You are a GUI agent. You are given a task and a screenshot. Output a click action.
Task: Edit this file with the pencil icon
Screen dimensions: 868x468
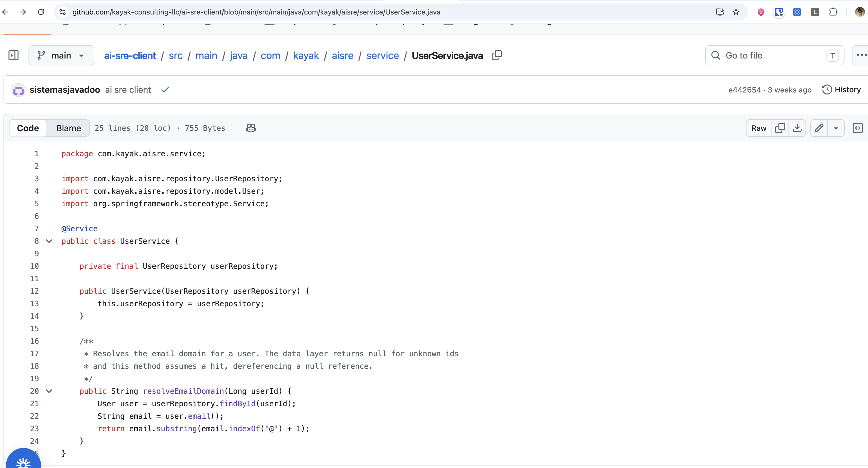[x=819, y=128]
